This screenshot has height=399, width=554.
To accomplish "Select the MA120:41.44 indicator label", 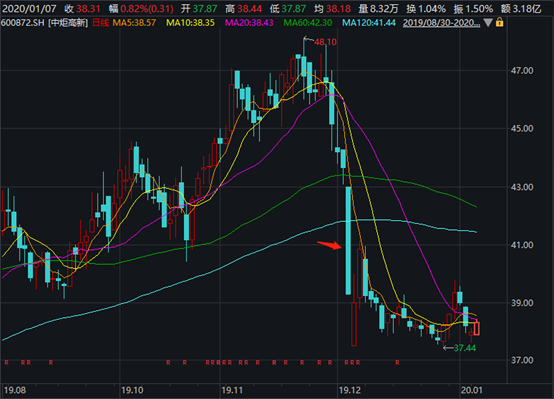I will coord(369,23).
